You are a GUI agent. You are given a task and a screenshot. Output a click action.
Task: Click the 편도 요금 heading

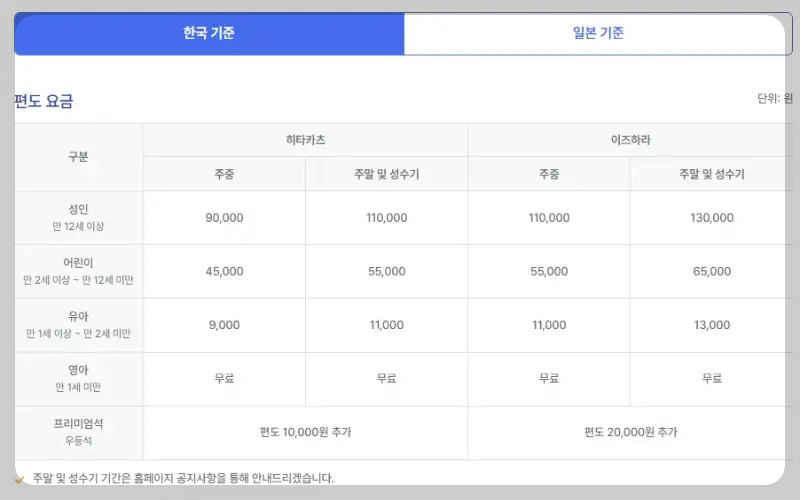coord(43,101)
